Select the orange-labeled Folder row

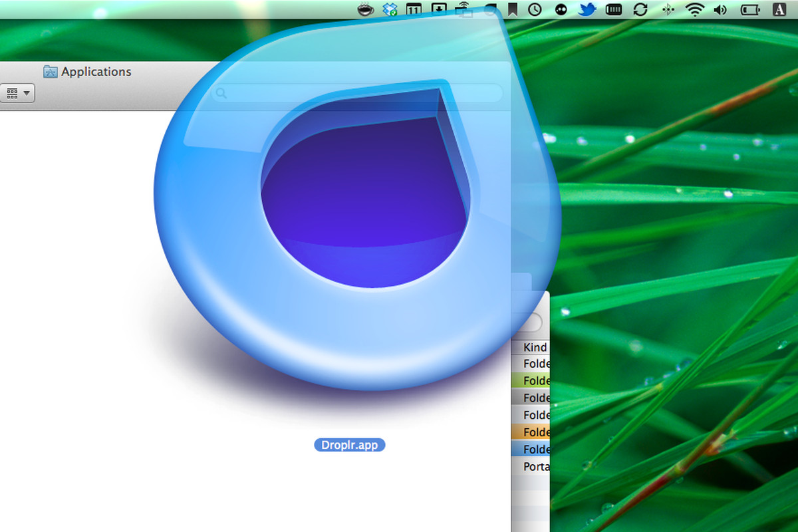531,432
